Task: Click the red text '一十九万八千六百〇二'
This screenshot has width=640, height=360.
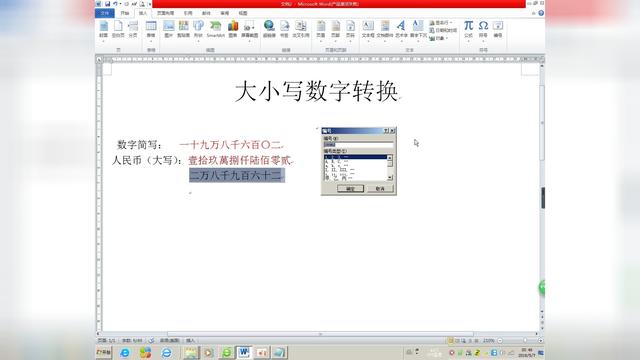Action: pos(231,144)
